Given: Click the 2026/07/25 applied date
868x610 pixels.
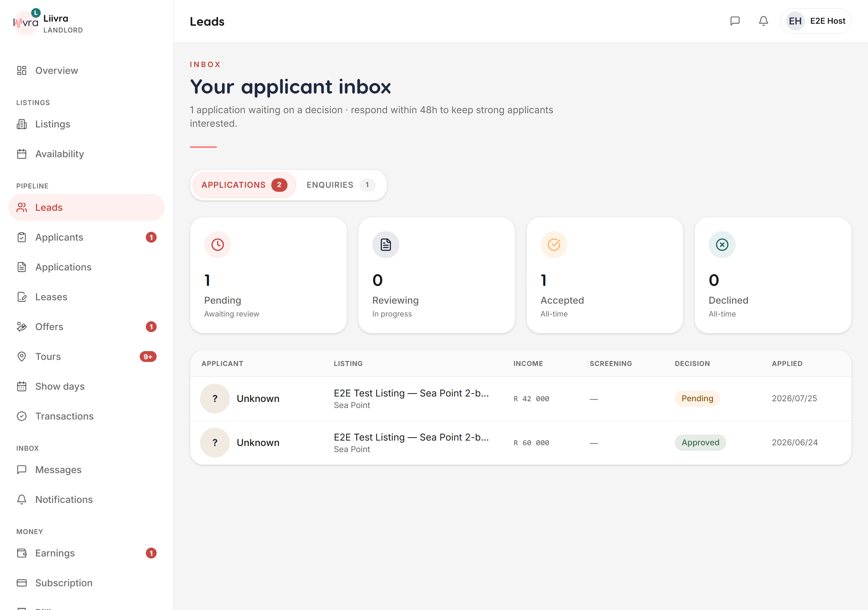Looking at the screenshot, I should coord(794,398).
